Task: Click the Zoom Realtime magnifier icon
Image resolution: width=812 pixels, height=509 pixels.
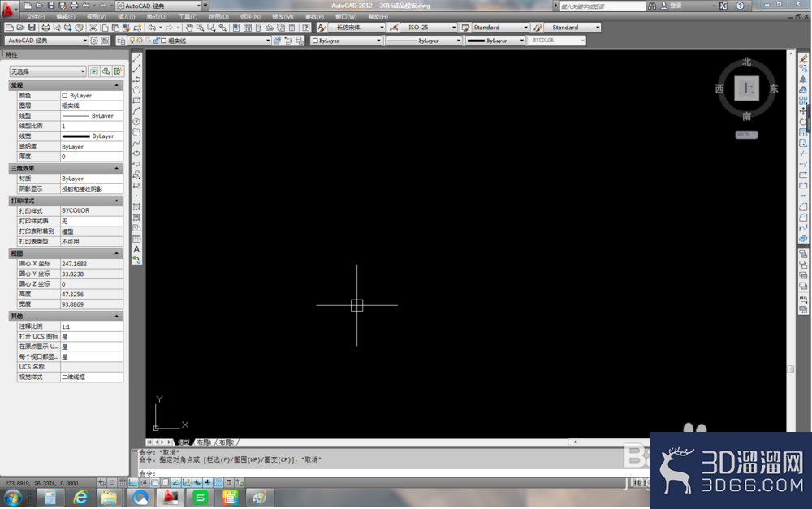Action: tap(200, 28)
